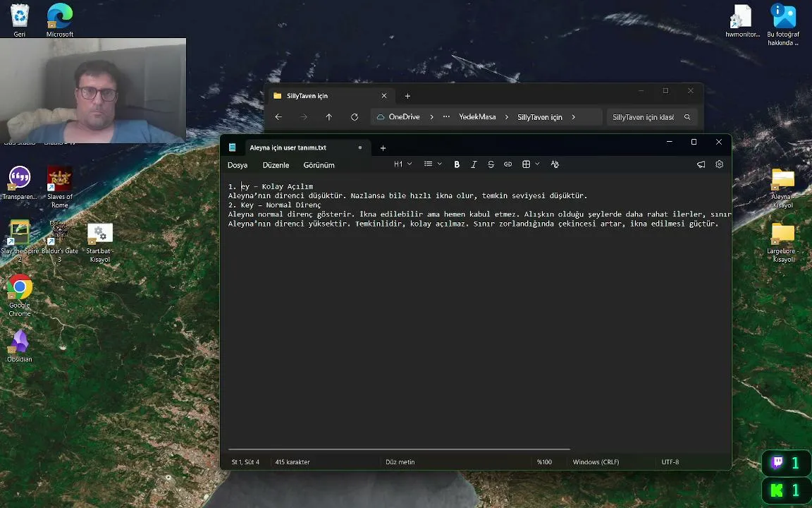Image resolution: width=812 pixels, height=508 pixels.
Task: Select the Aleyna shortcut folder icon
Action: point(783,188)
